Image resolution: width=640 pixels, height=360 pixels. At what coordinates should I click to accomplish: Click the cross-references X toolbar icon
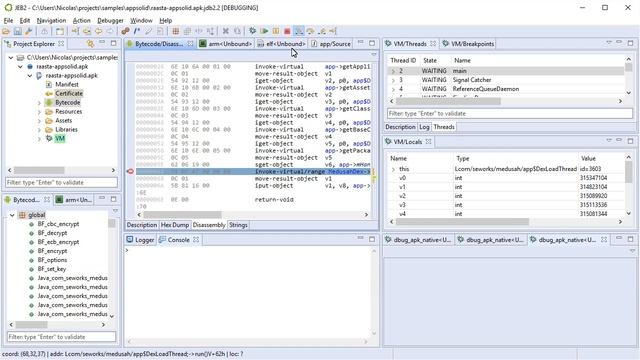(x=225, y=31)
